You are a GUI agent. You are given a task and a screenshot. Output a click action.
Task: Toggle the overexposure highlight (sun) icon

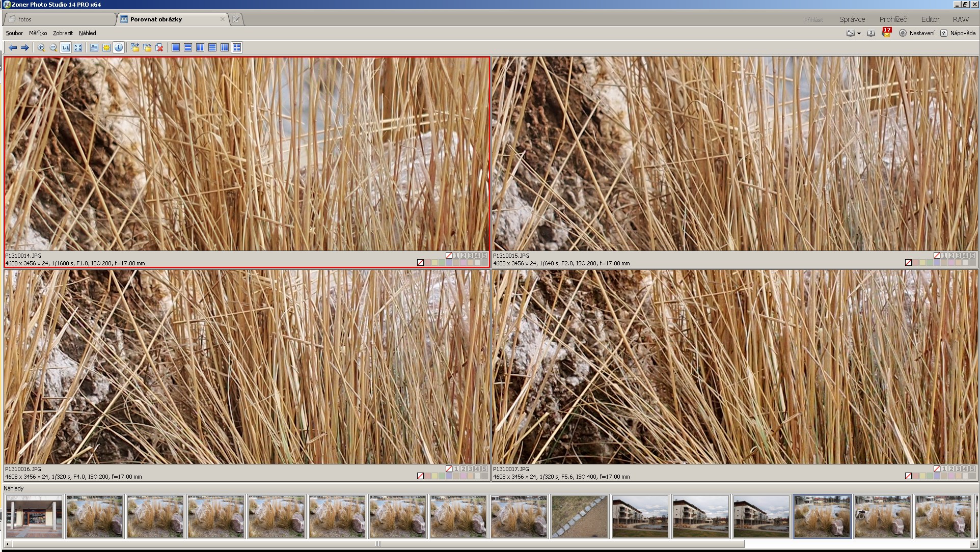(x=106, y=47)
